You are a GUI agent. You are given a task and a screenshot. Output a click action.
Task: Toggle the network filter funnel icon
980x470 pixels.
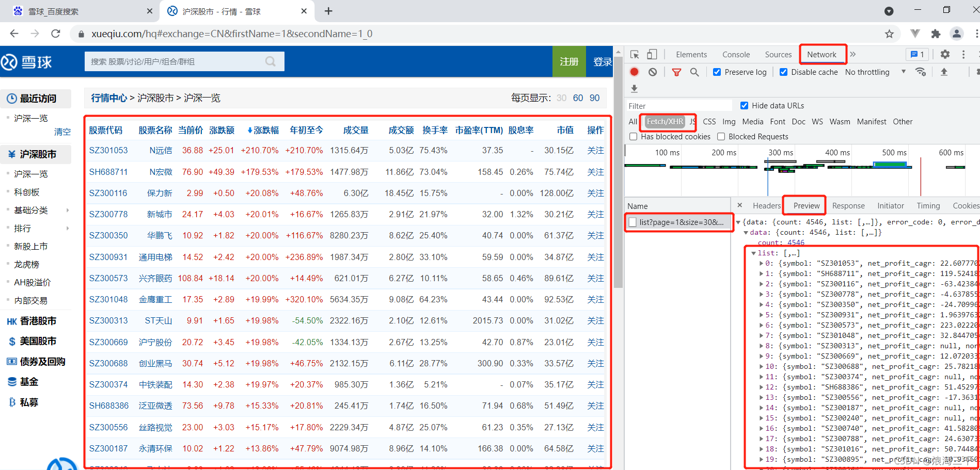coord(676,72)
